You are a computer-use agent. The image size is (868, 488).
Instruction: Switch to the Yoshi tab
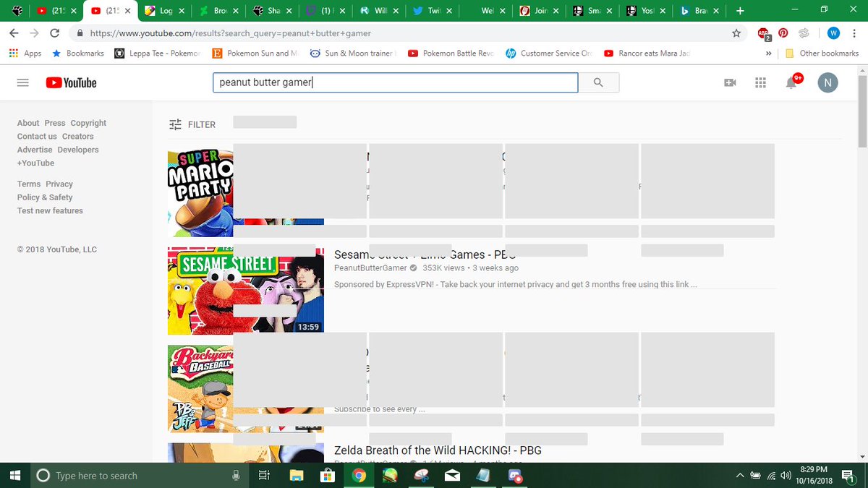(x=647, y=11)
